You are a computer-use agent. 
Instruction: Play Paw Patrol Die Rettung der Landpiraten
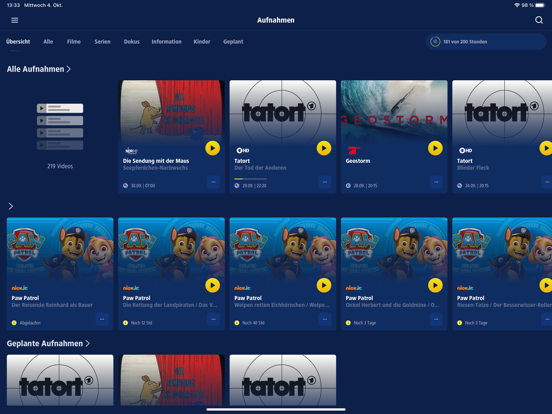click(x=213, y=286)
